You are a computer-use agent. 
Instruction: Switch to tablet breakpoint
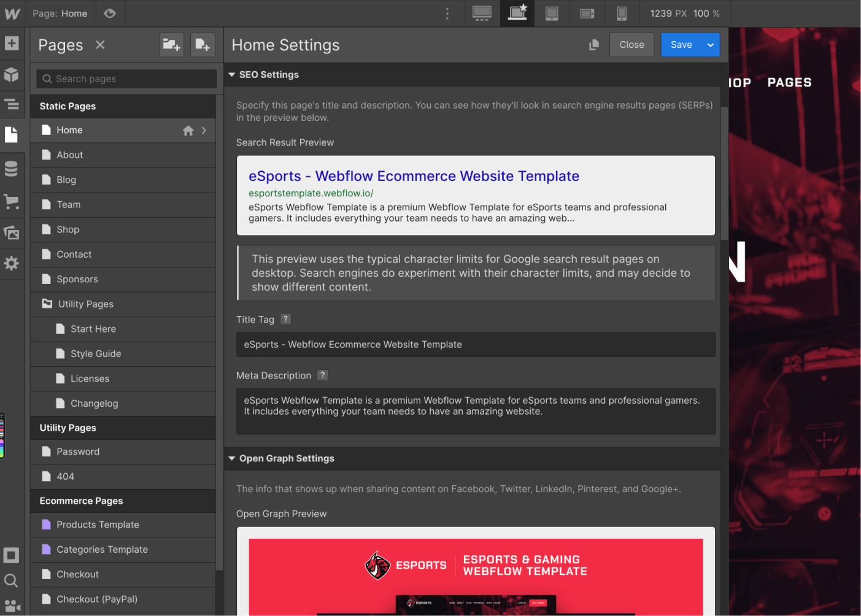click(x=552, y=13)
